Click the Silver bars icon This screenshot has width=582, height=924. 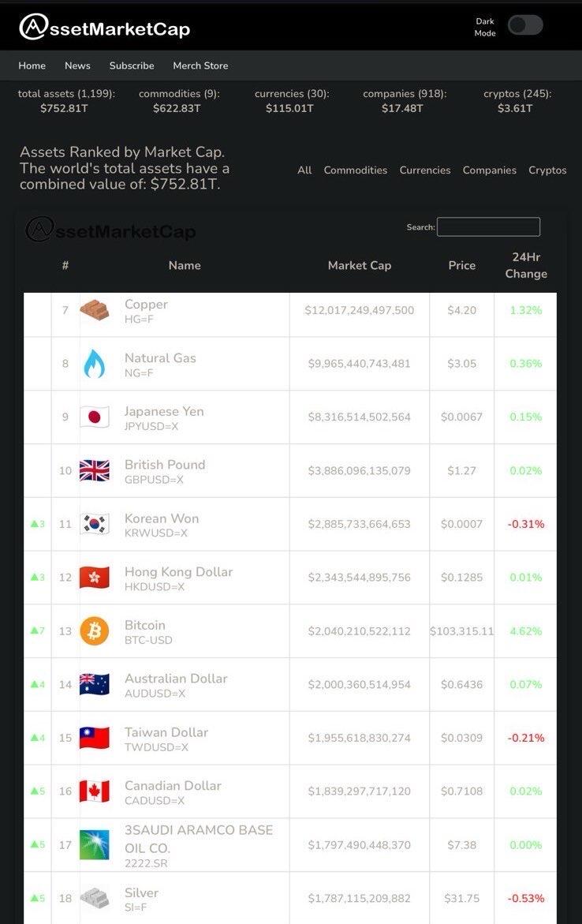(x=95, y=898)
